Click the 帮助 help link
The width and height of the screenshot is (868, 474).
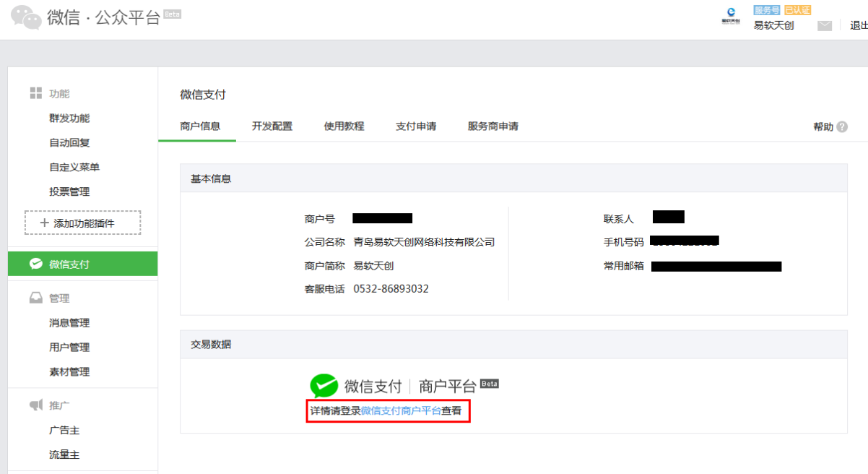(823, 126)
